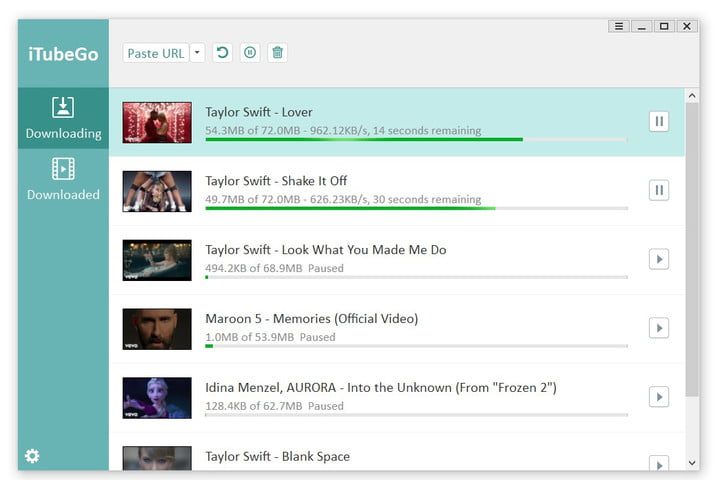The image size is (720, 480).
Task: Open the hamburger menu icon in title bar
Action: point(619,26)
